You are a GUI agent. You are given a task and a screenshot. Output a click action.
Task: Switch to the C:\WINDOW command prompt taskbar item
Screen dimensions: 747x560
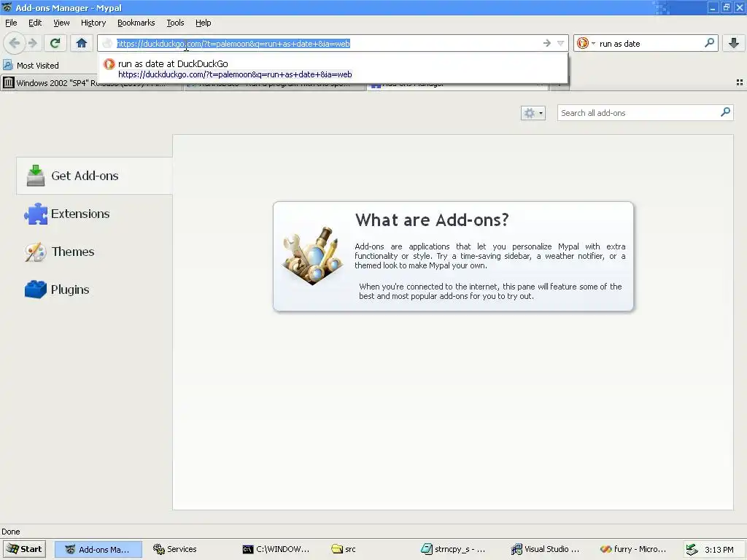pyautogui.click(x=276, y=549)
